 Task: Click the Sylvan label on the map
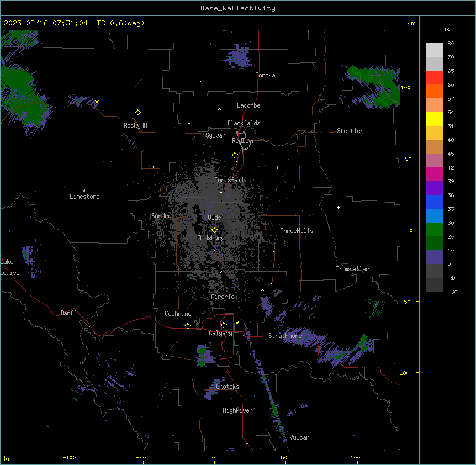tap(215, 135)
